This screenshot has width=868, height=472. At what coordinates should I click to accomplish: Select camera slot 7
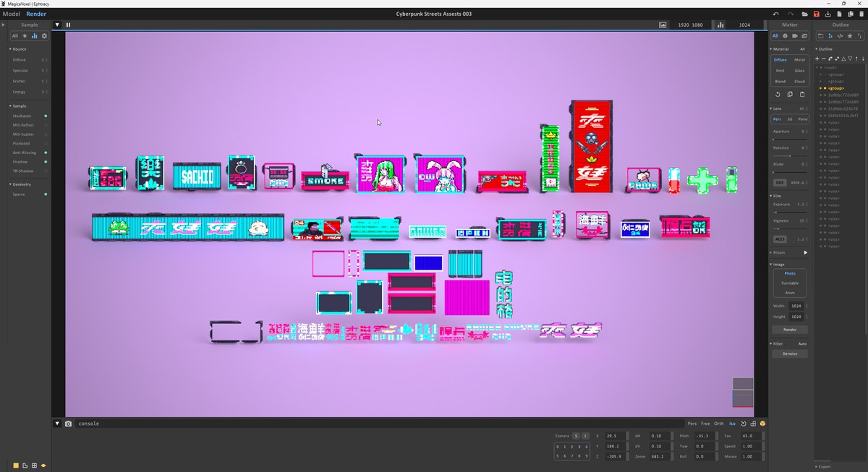click(x=571, y=456)
